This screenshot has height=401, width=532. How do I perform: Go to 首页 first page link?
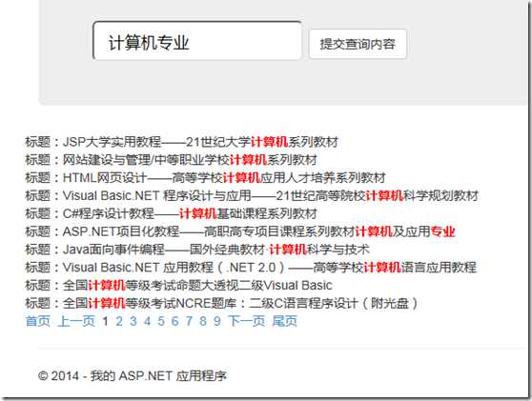(x=38, y=321)
